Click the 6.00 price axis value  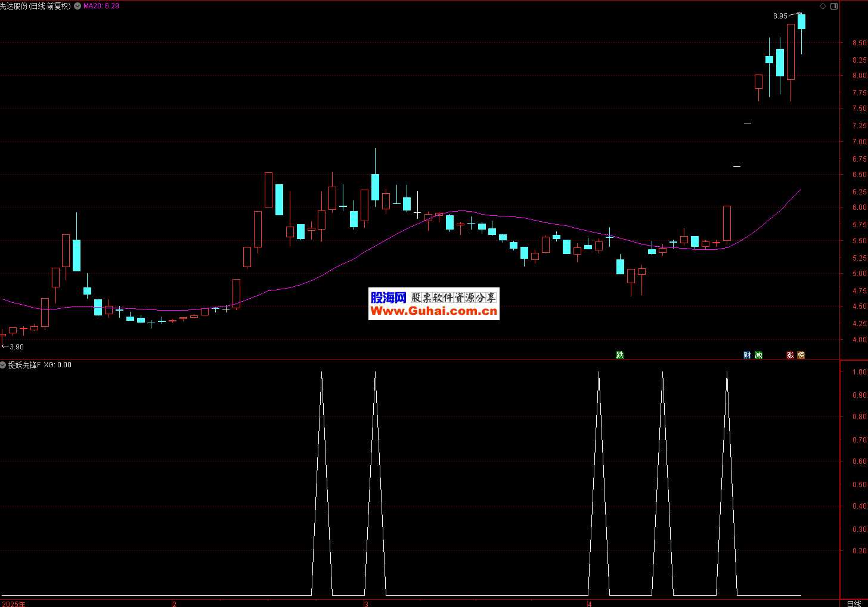[860, 208]
